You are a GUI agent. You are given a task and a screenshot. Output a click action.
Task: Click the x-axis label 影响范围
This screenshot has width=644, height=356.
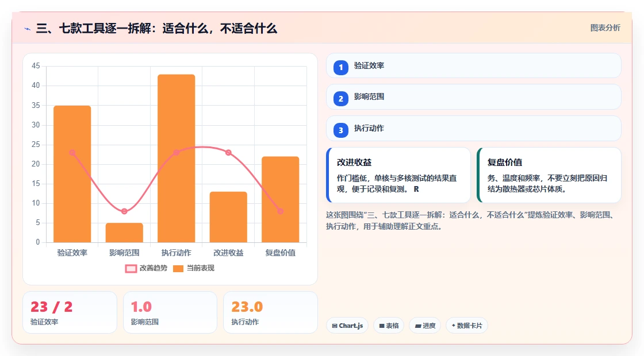[x=124, y=253]
